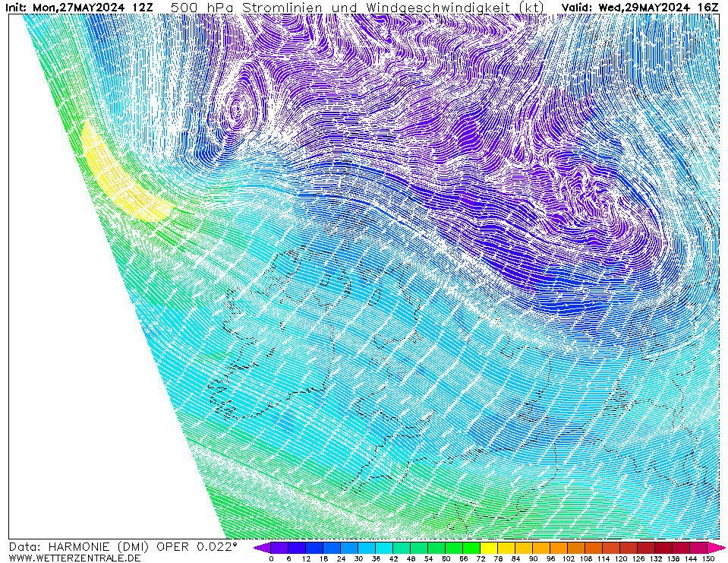Click the legend label '72'
The width and height of the screenshot is (728, 563).
[x=481, y=558]
